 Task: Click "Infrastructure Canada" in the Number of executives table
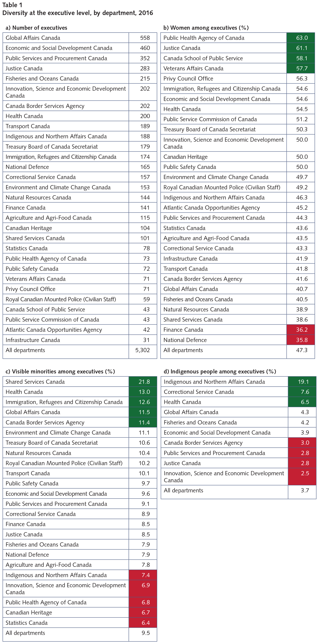coord(33,340)
